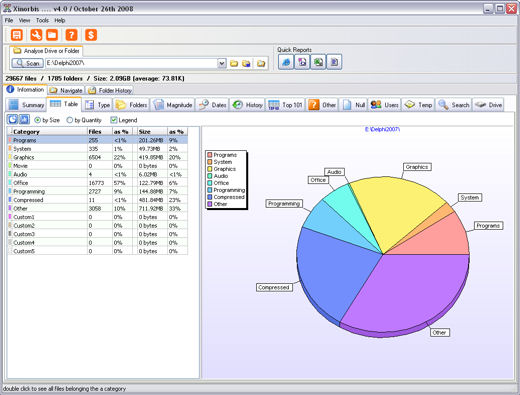Click the Programming label on the pie chart

point(284,203)
